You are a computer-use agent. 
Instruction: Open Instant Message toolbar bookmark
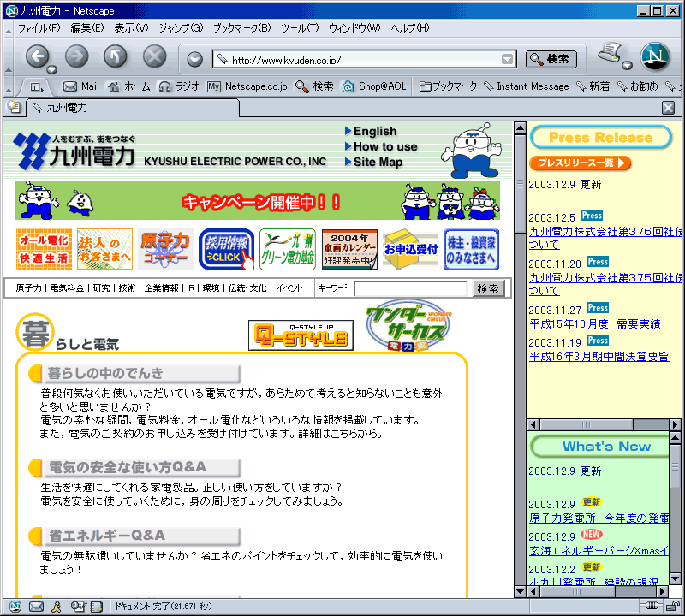tap(527, 86)
